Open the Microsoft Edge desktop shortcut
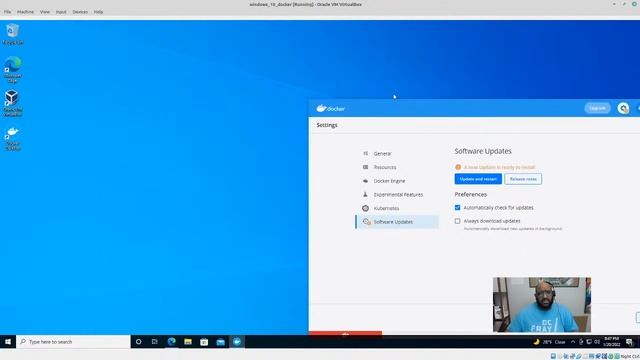This screenshot has width=640, height=360. tap(13, 69)
